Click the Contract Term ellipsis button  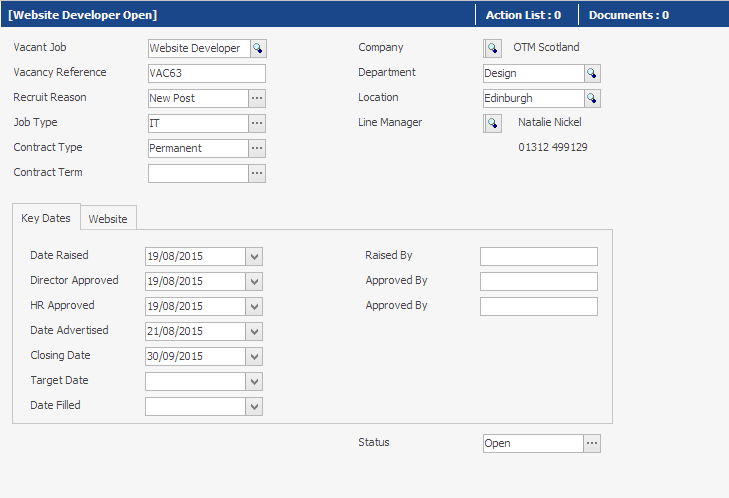(257, 173)
